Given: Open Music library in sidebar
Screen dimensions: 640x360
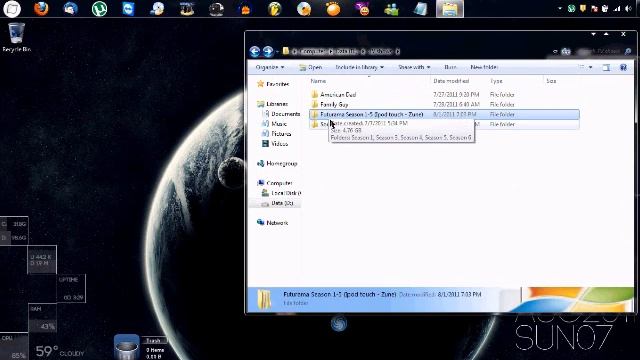Looking at the screenshot, I should 274,124.
